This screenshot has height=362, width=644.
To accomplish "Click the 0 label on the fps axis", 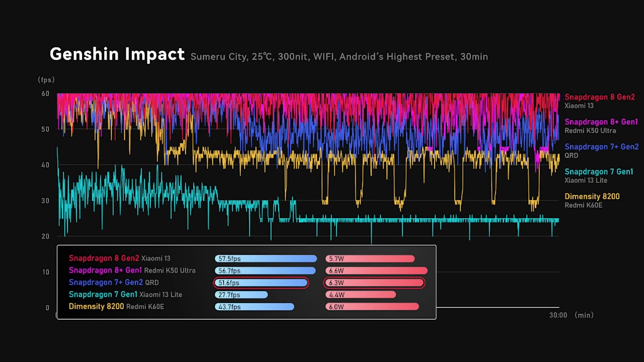I will point(47,308).
